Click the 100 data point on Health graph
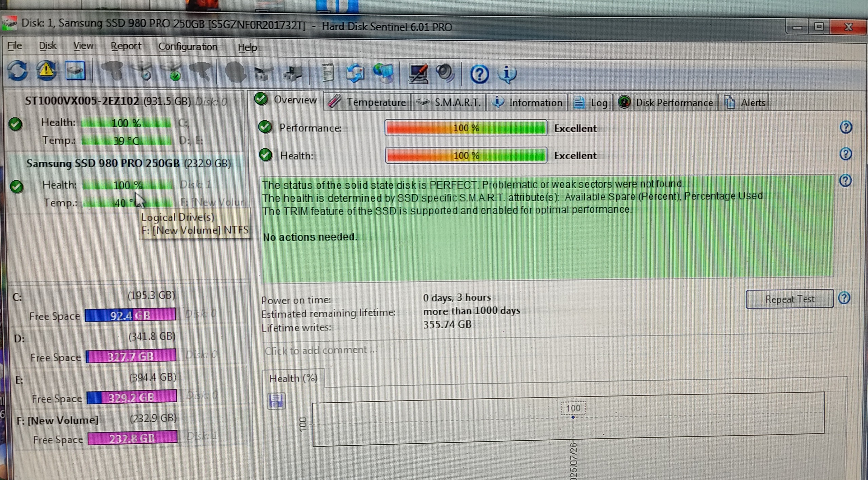 573,417
